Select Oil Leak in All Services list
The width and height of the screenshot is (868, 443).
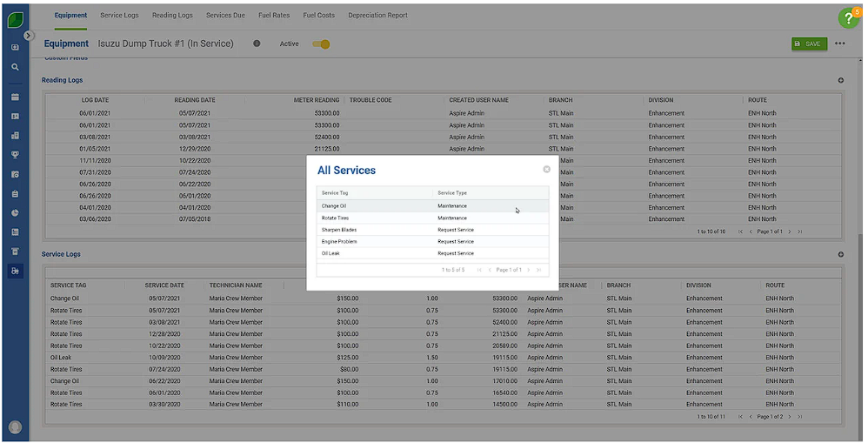[432, 253]
